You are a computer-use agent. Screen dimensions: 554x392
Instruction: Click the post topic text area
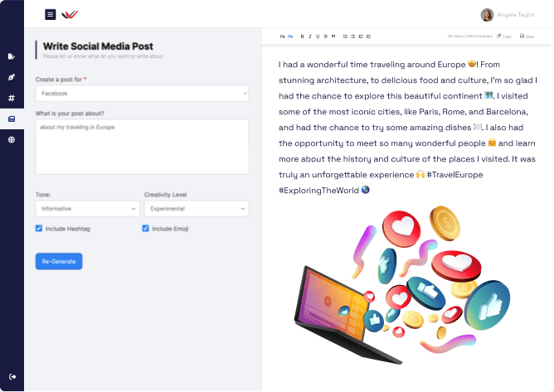(x=142, y=147)
